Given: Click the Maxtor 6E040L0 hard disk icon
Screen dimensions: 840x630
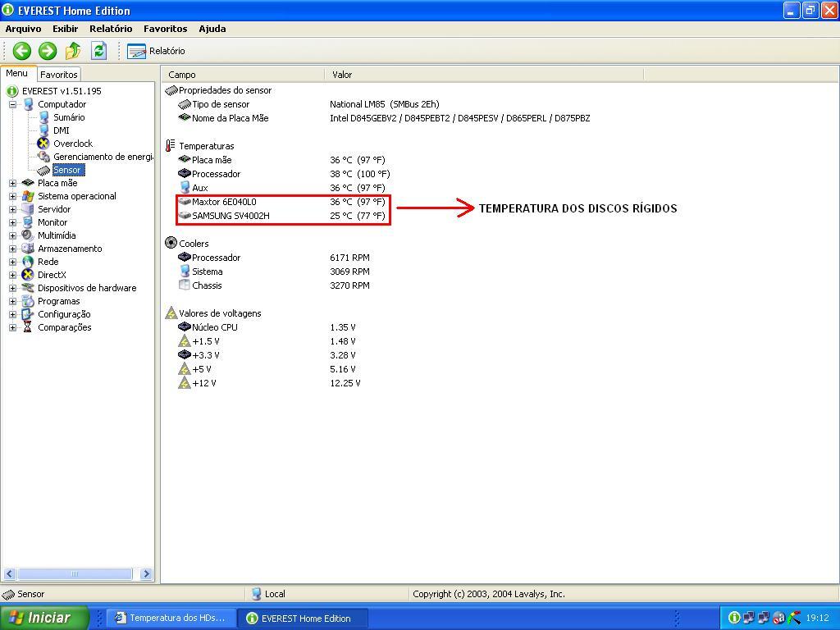Looking at the screenshot, I should (185, 202).
